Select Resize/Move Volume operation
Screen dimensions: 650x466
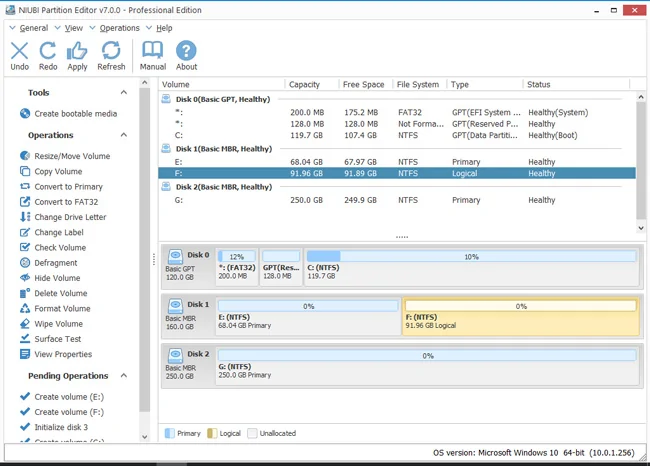72,156
